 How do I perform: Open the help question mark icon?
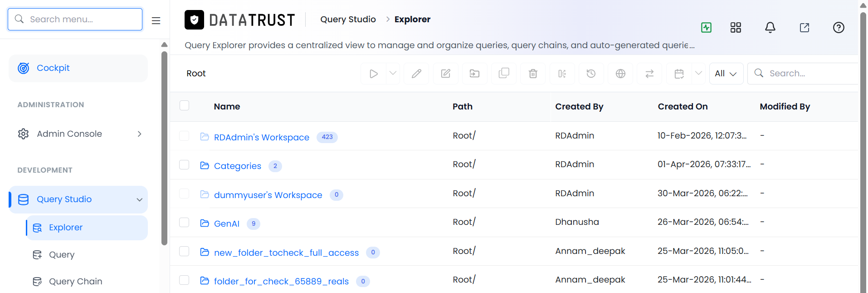839,28
